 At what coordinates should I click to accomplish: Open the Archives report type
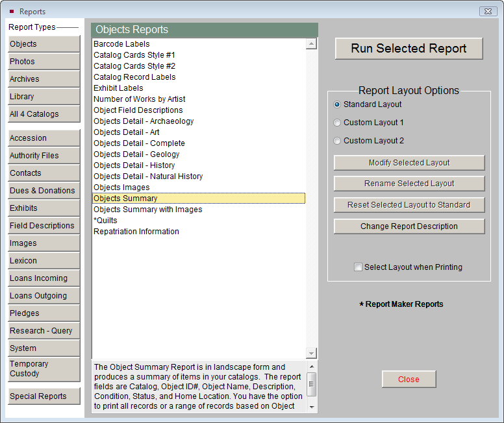tap(44, 79)
